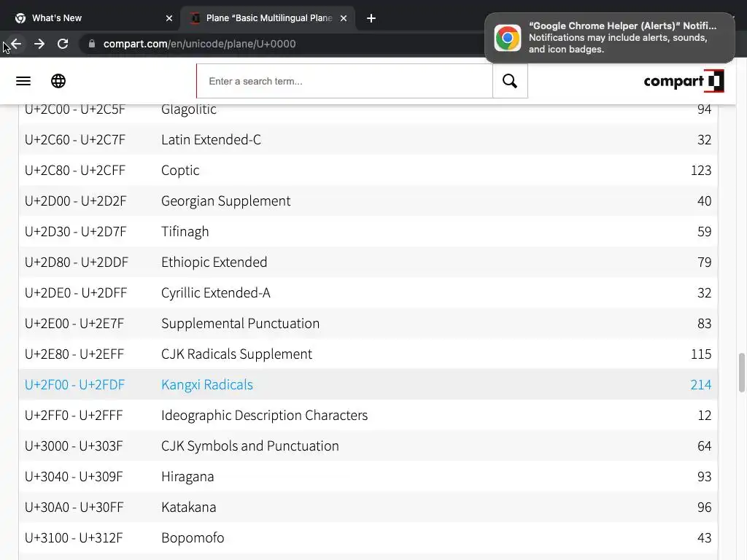747x560 pixels.
Task: Open the Tifinagh block
Action: click(x=185, y=231)
